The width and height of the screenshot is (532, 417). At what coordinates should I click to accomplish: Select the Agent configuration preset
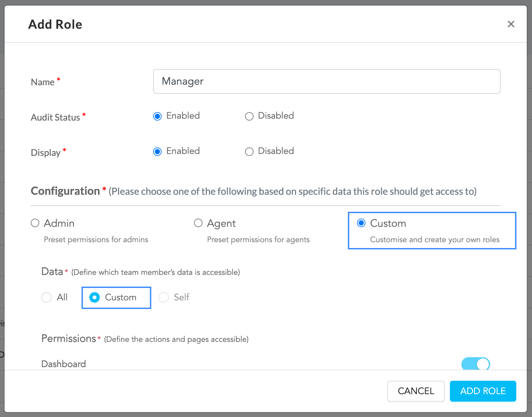(198, 223)
